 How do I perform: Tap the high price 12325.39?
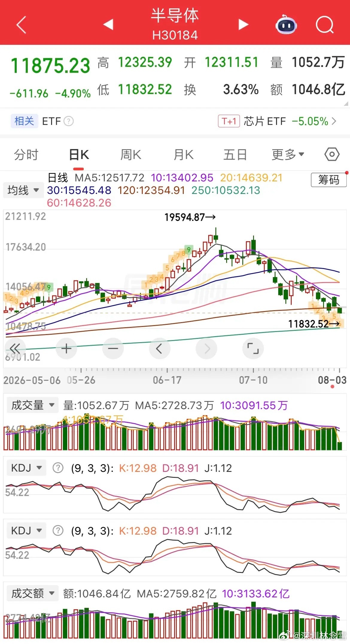click(145, 62)
